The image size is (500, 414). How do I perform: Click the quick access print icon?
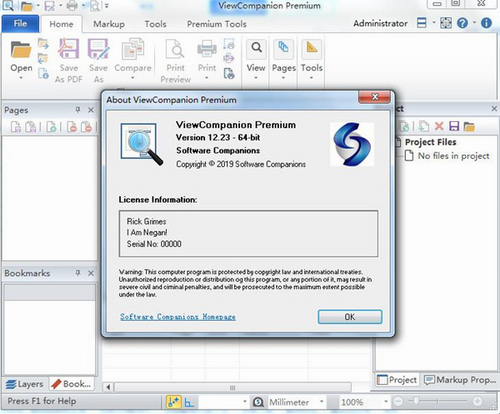click(72, 6)
